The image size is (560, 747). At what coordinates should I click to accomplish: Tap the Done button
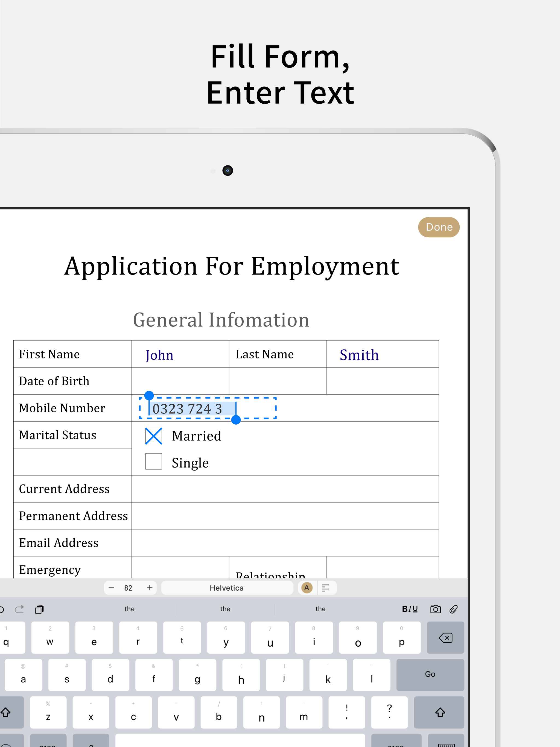438,227
